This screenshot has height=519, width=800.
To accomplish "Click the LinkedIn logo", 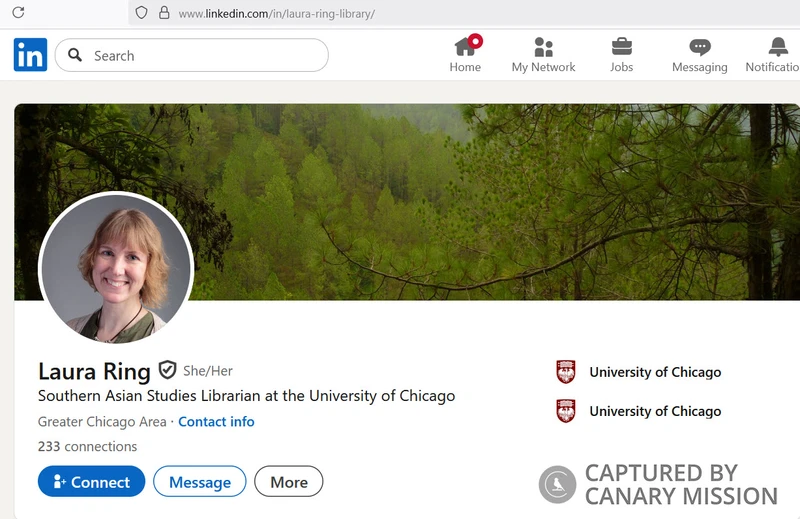I will (31, 55).
